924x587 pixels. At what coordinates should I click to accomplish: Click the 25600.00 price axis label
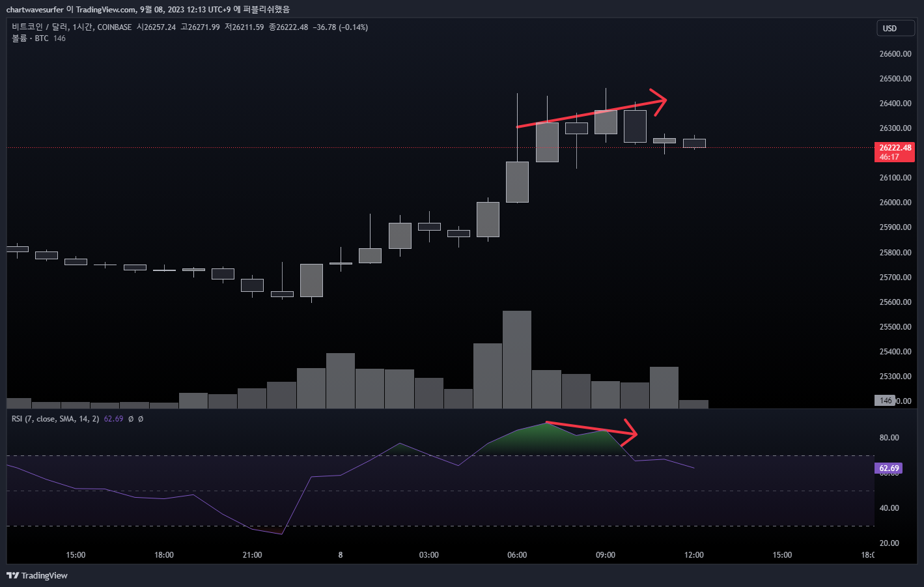coord(895,302)
